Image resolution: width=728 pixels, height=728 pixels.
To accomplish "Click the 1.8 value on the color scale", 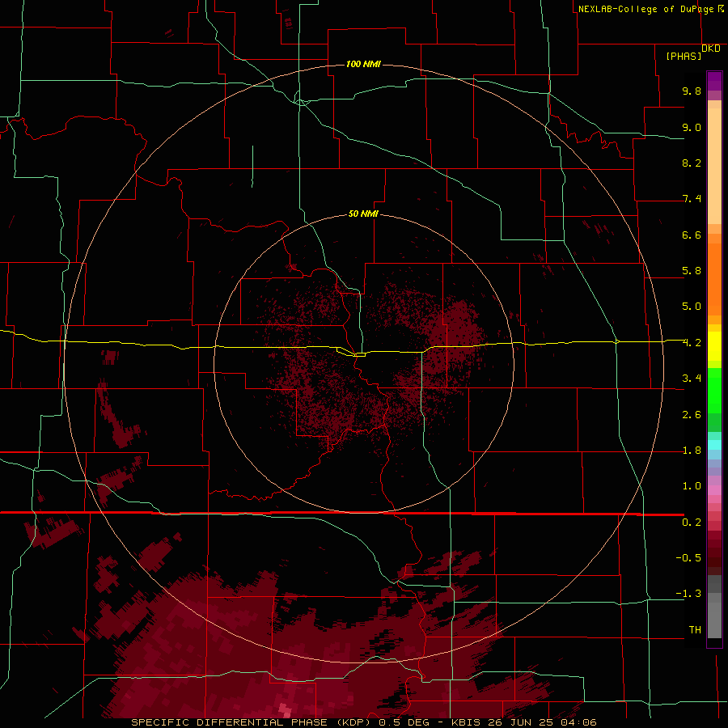I will point(692,451).
